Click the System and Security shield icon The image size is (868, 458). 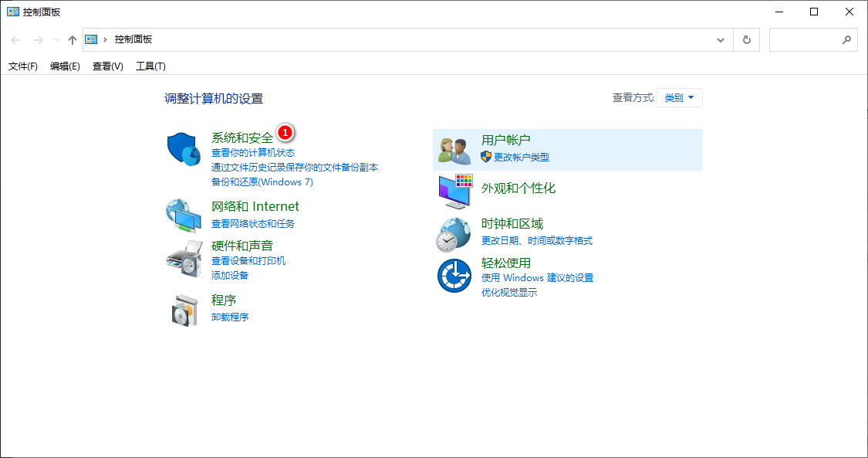pyautogui.click(x=184, y=148)
